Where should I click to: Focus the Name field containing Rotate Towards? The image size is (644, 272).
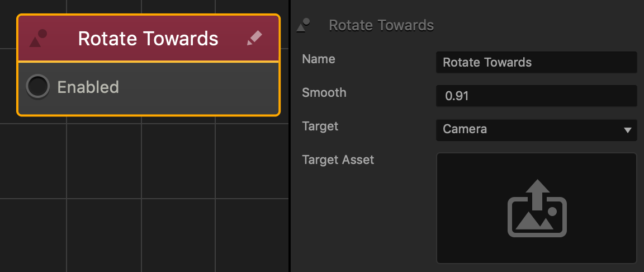[537, 63]
